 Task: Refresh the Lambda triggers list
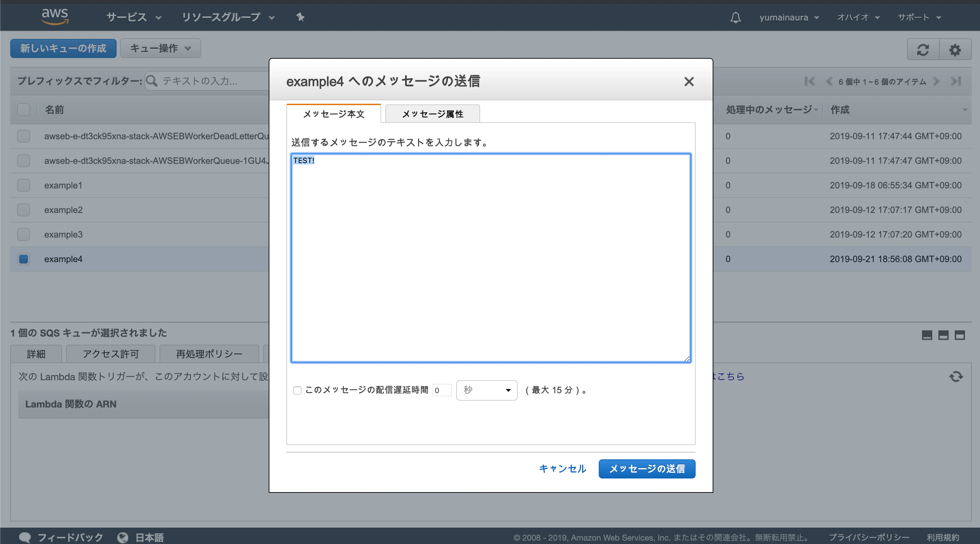click(x=956, y=376)
